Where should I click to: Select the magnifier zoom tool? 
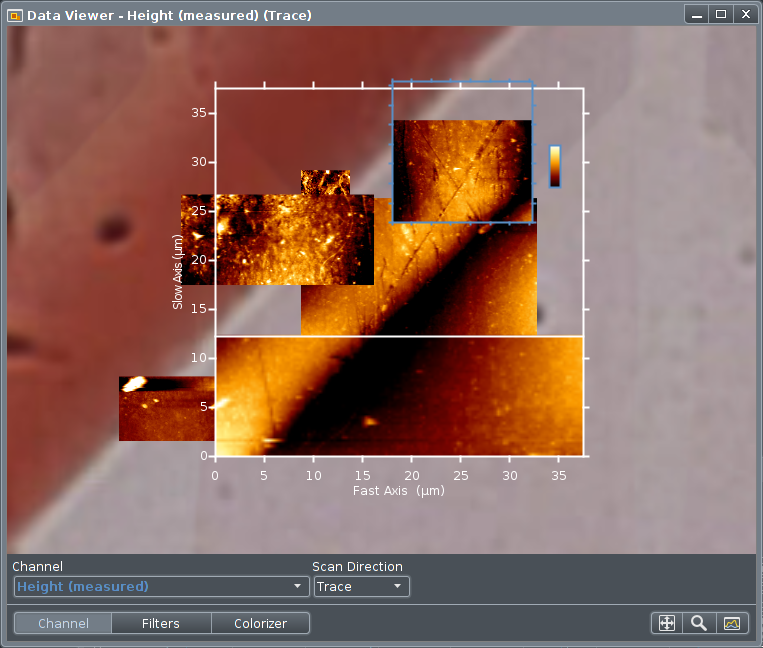[x=699, y=623]
